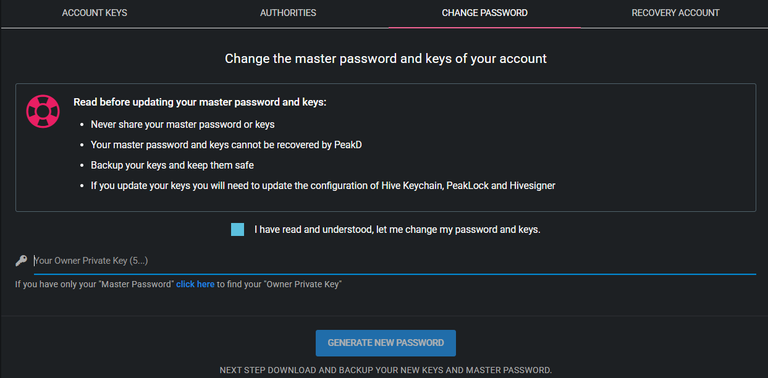
Task: Click the 'I have read and understood' label
Action: point(397,229)
